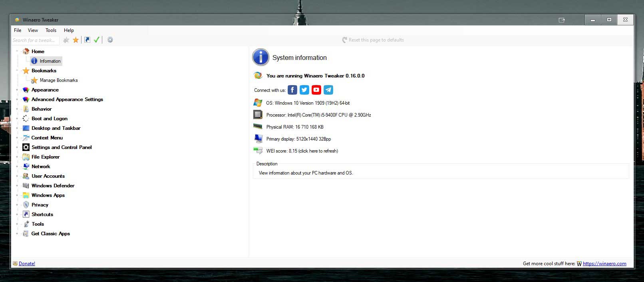Click the Boot and Logon spinner icon
The image size is (644, 282).
26,119
